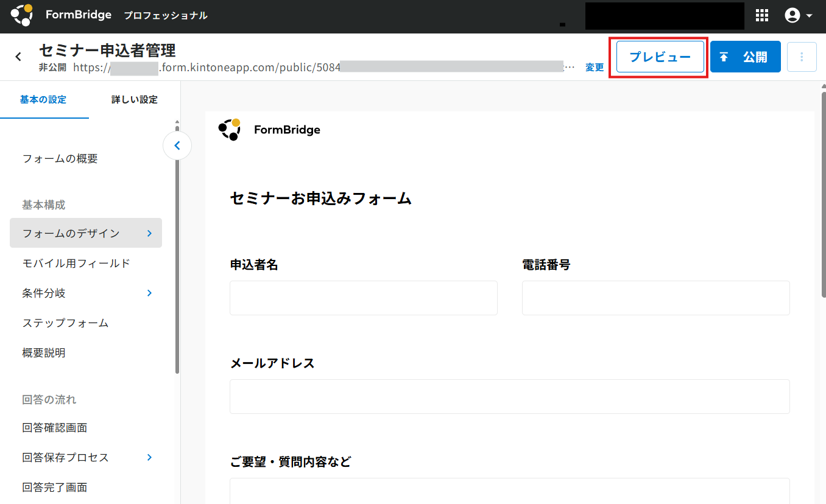Image resolution: width=826 pixels, height=504 pixels.
Task: Open the user account menu
Action: 799,16
